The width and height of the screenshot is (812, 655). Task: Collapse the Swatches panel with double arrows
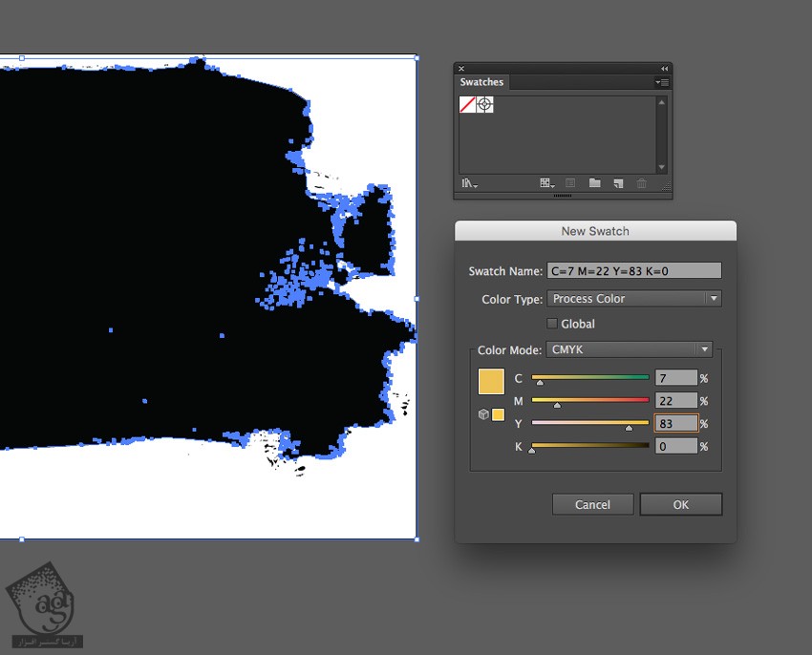(664, 69)
